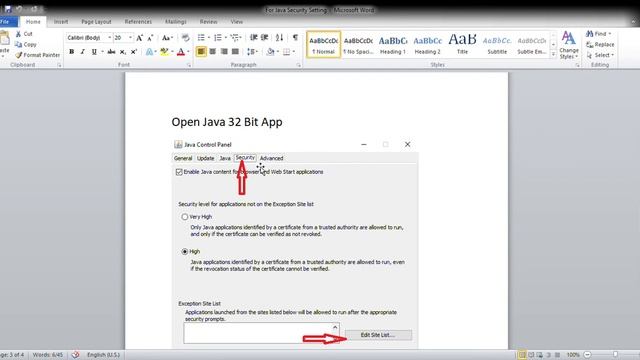Cut the selected content
The height and width of the screenshot is (360, 640).
click(24, 34)
